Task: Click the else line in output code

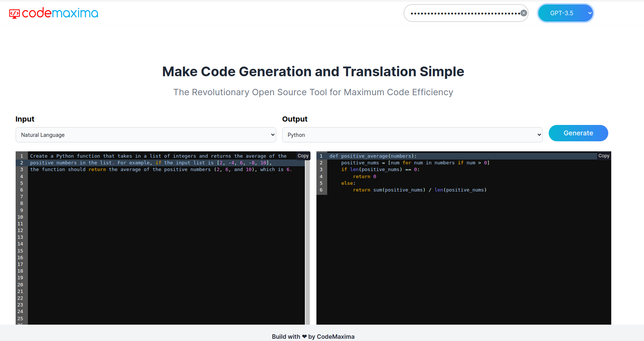Action: (348, 183)
